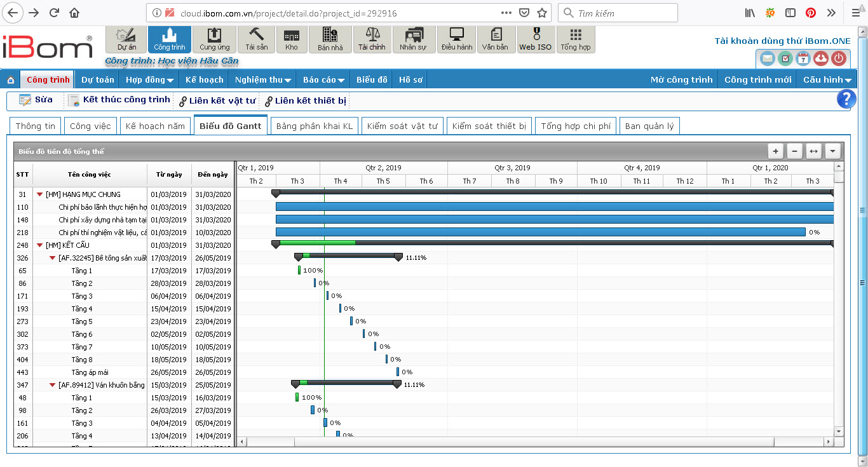Open the Văn bản module icon
The width and height of the screenshot is (868, 467).
(x=495, y=39)
